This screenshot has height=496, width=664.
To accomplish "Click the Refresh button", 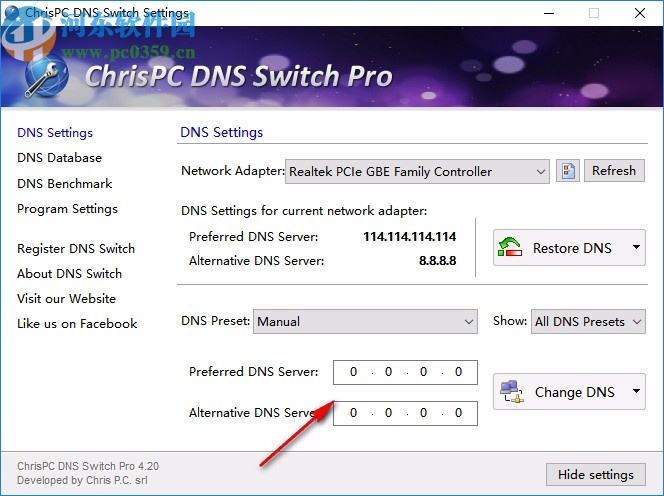I will tap(614, 171).
